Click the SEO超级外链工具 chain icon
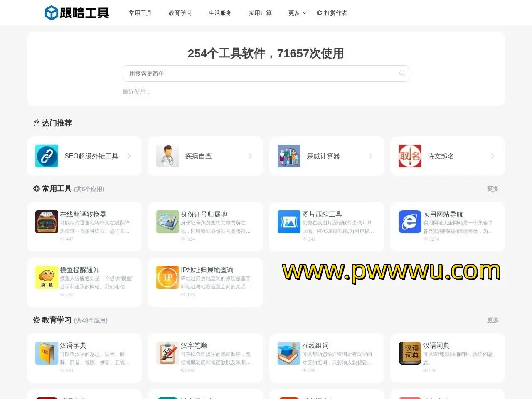 (47, 156)
